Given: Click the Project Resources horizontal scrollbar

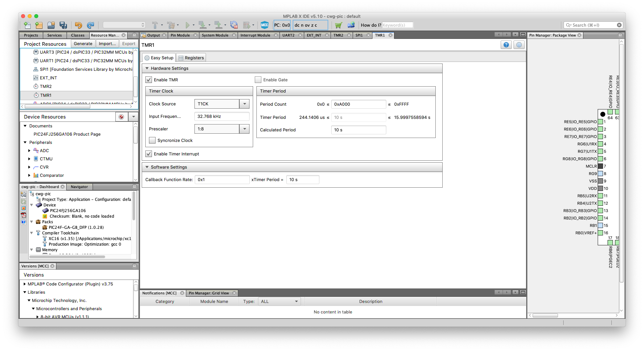Looking at the screenshot, I should pos(76,106).
